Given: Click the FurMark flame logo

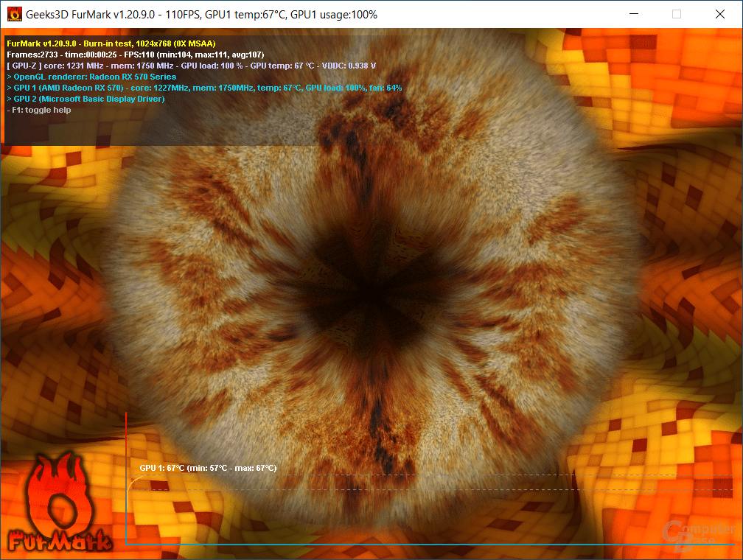Looking at the screenshot, I should [59, 503].
